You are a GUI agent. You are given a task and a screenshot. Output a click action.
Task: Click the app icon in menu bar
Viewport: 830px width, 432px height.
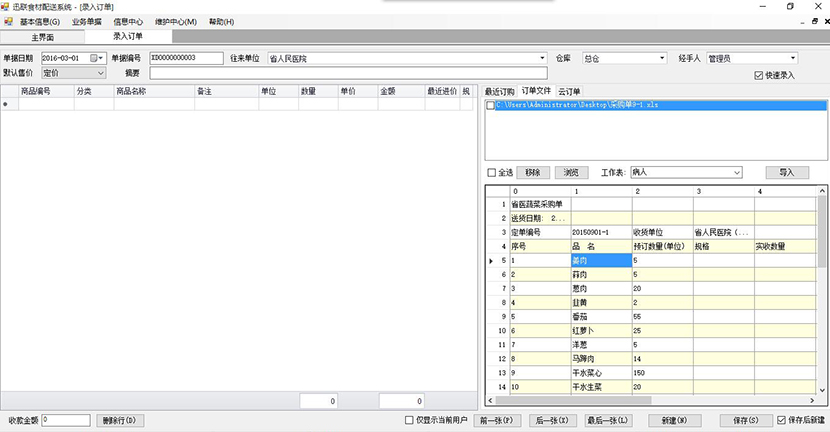[x=8, y=22]
